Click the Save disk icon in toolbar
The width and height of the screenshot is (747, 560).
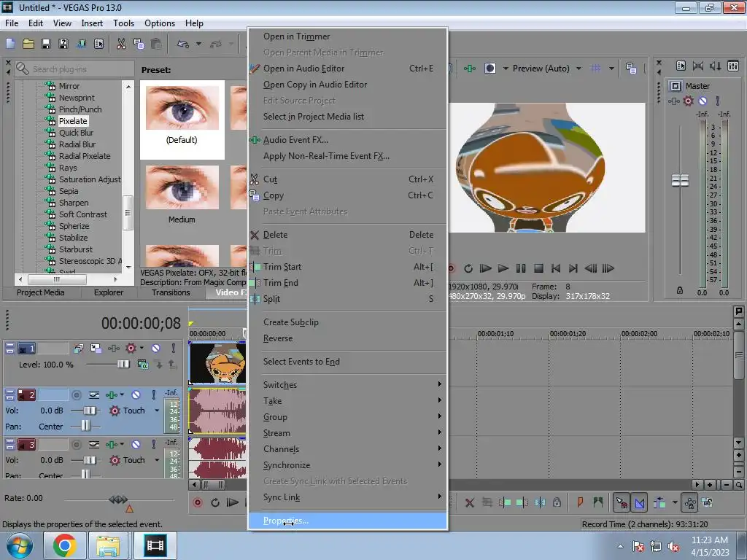point(46,44)
